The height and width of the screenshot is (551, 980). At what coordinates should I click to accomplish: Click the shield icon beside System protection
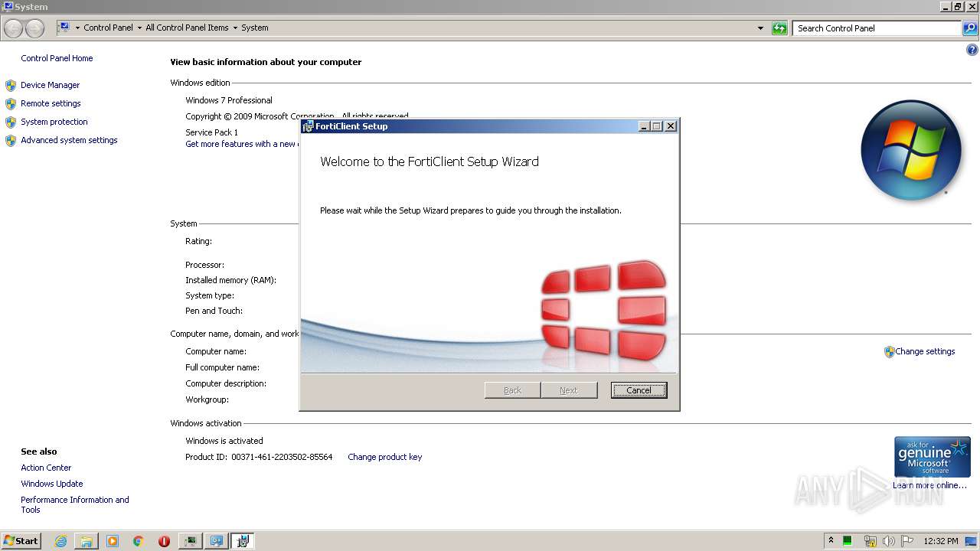pos(11,122)
